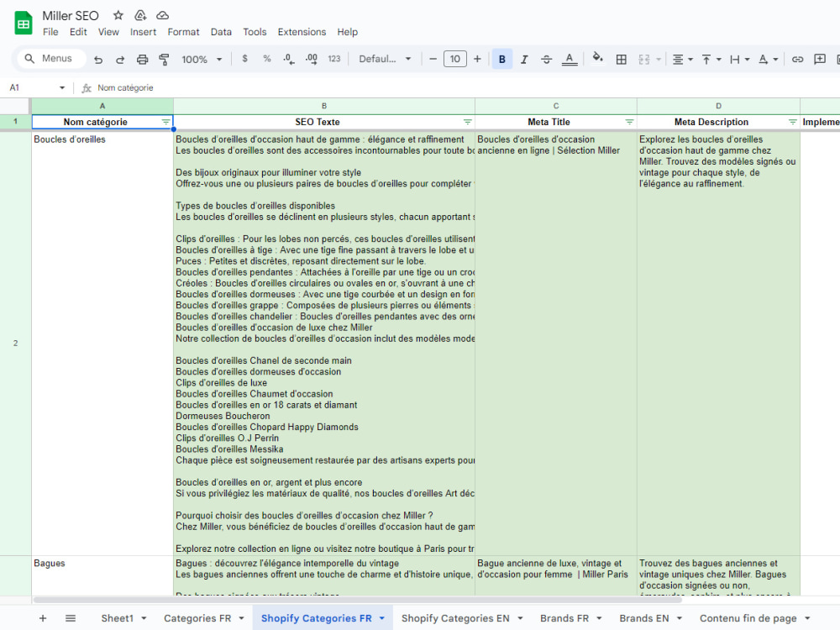
Task: Toggle bold formatting button
Action: point(502,59)
